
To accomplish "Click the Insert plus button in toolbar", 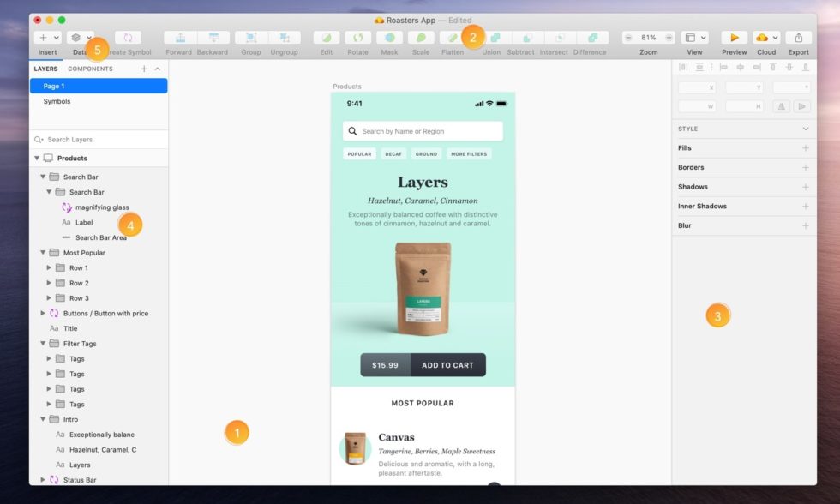I will coord(43,38).
